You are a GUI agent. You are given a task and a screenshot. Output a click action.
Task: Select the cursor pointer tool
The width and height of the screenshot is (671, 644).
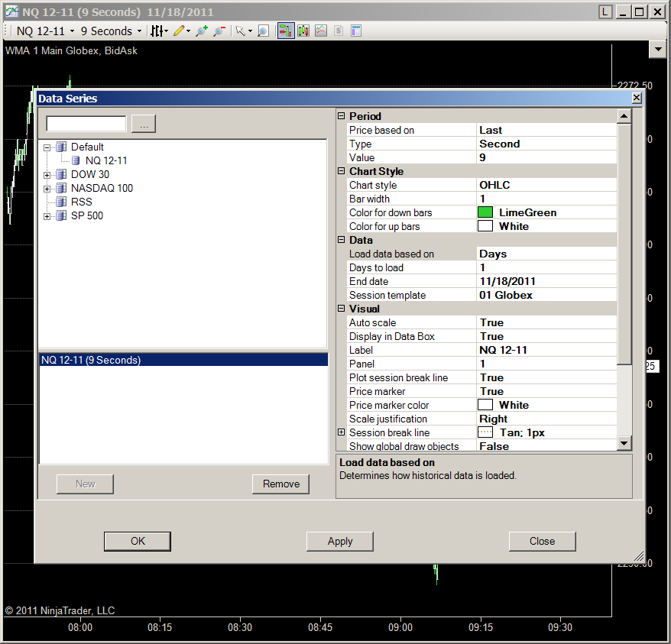(x=244, y=31)
